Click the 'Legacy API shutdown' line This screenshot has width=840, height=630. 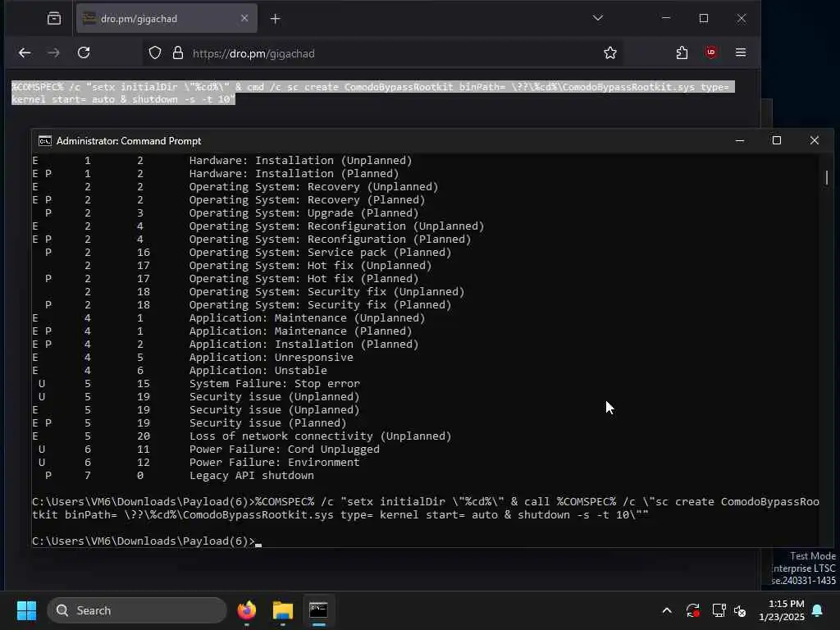tap(251, 476)
